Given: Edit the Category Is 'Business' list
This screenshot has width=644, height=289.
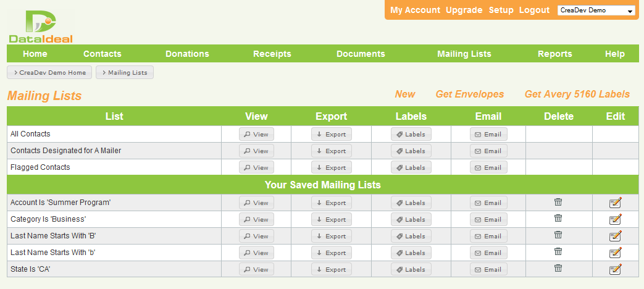Looking at the screenshot, I should point(615,219).
